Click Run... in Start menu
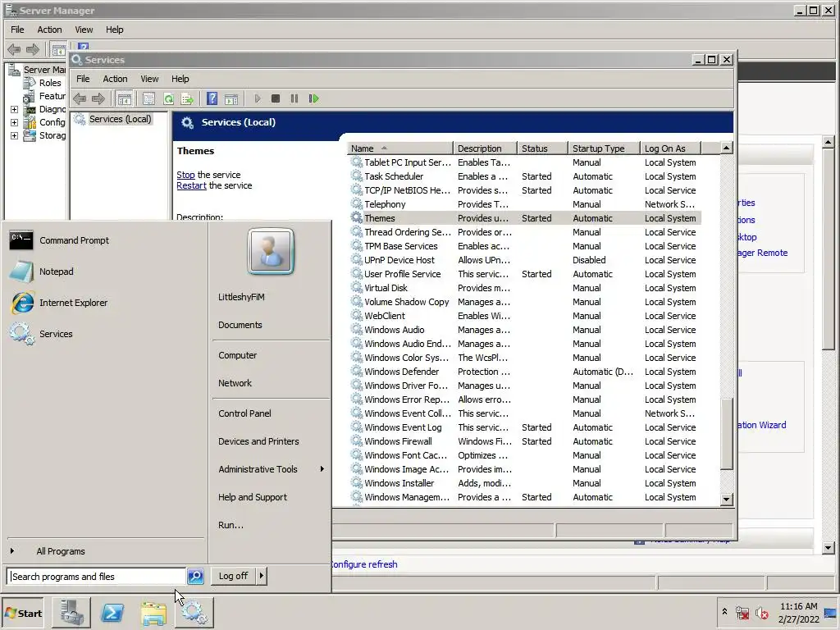 tap(231, 525)
